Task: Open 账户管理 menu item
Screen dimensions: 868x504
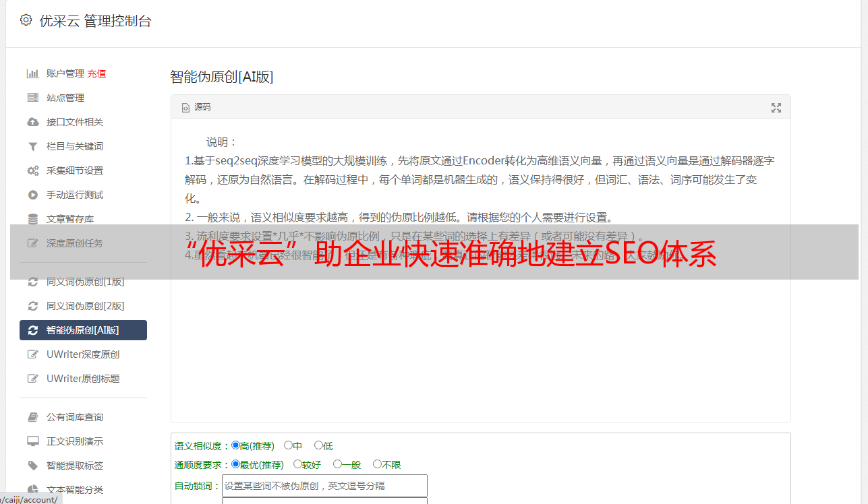Action: [65, 73]
